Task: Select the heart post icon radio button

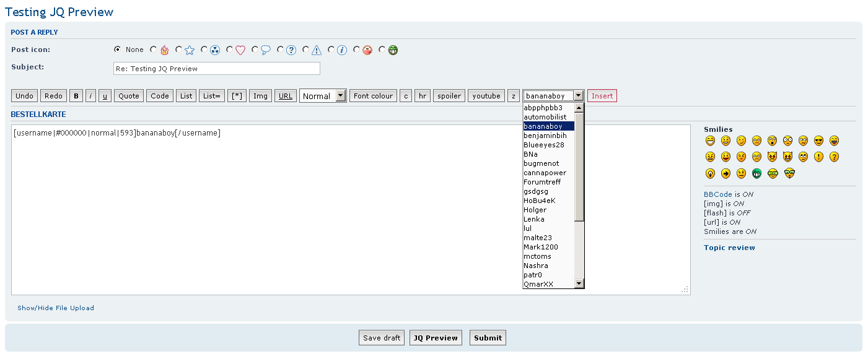Action: coord(230,50)
